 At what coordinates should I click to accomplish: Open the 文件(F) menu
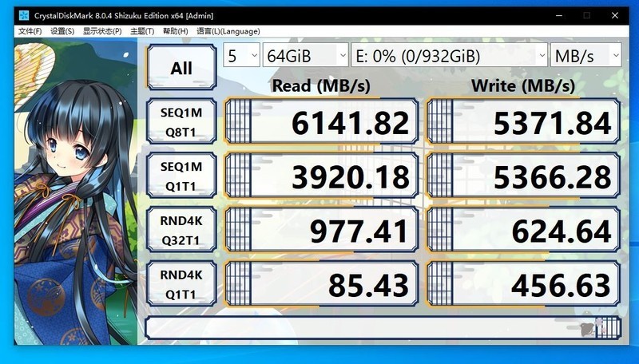coord(30,31)
